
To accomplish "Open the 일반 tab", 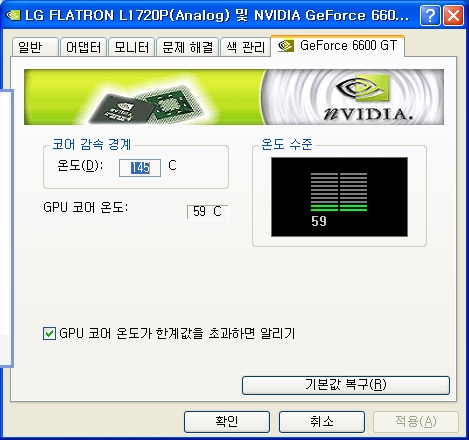I will click(x=35, y=47).
